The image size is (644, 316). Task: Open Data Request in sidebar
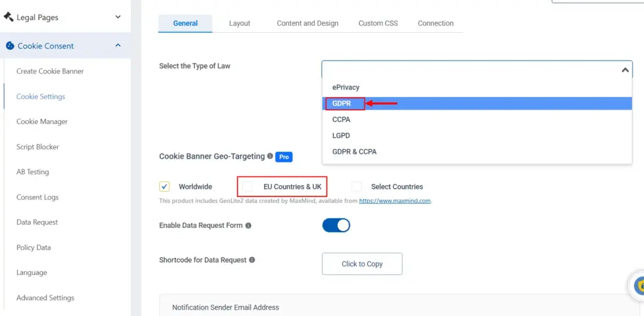(37, 222)
